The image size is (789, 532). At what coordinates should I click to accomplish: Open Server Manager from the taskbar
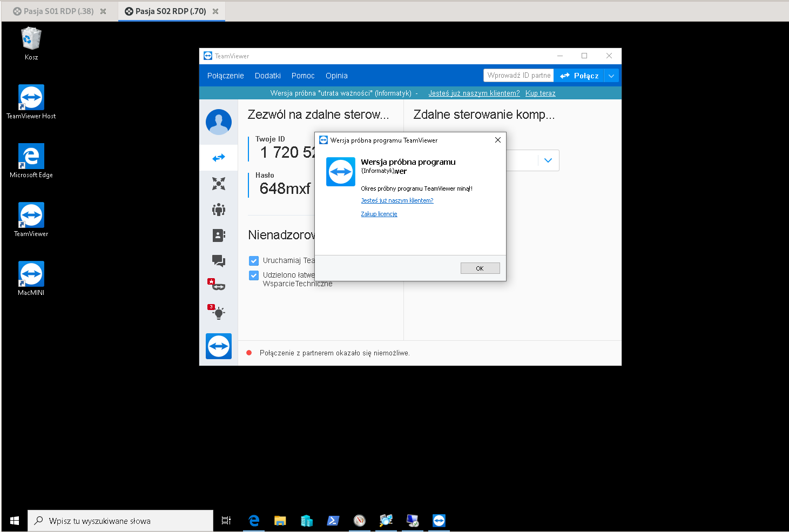pyautogui.click(x=307, y=521)
